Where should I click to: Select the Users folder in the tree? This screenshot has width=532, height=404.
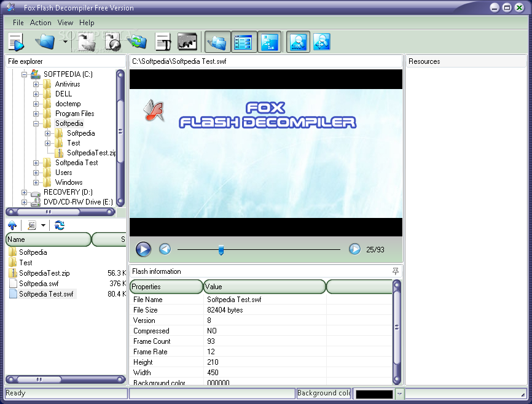coord(63,173)
